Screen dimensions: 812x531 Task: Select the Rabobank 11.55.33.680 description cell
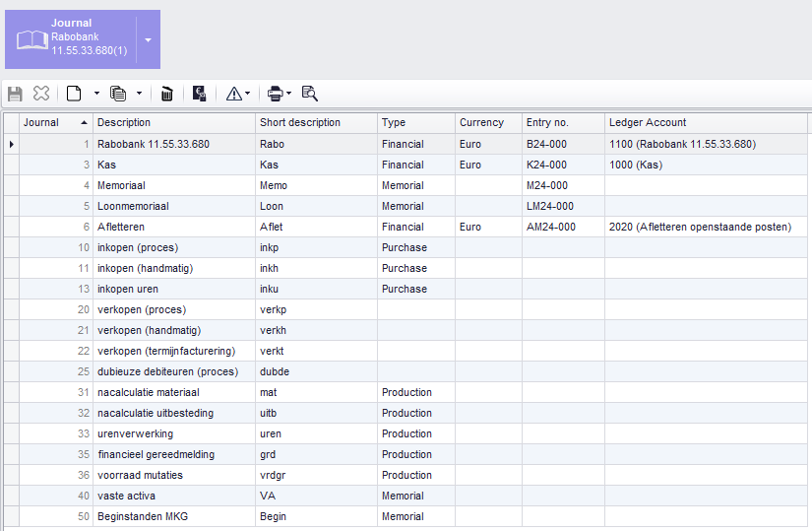[x=174, y=144]
